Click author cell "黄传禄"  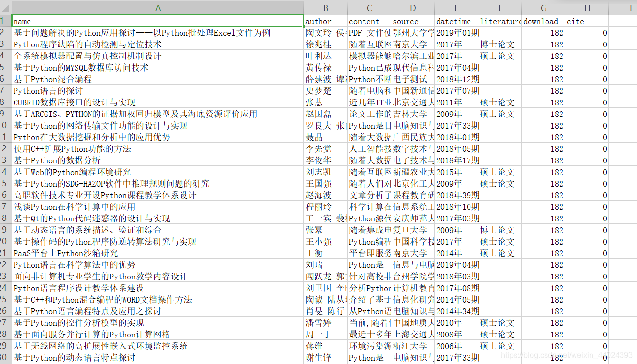pyautogui.click(x=326, y=68)
